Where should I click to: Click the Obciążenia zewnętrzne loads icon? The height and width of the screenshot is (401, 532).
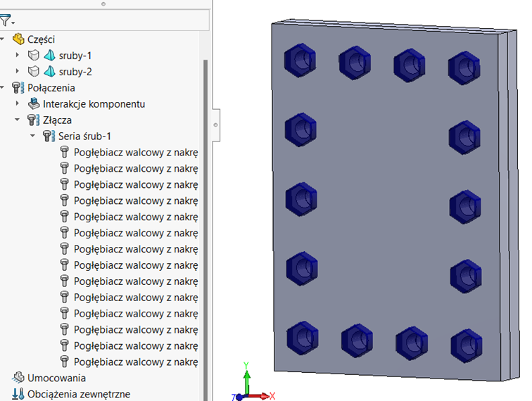[18, 394]
